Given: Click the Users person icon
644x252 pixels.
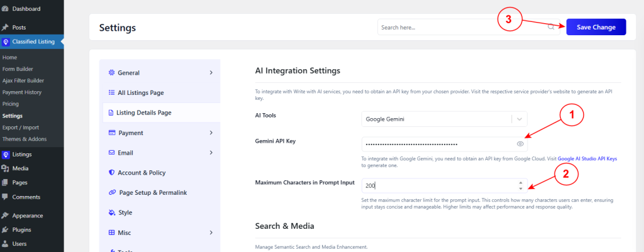Looking at the screenshot, I should coord(5,244).
